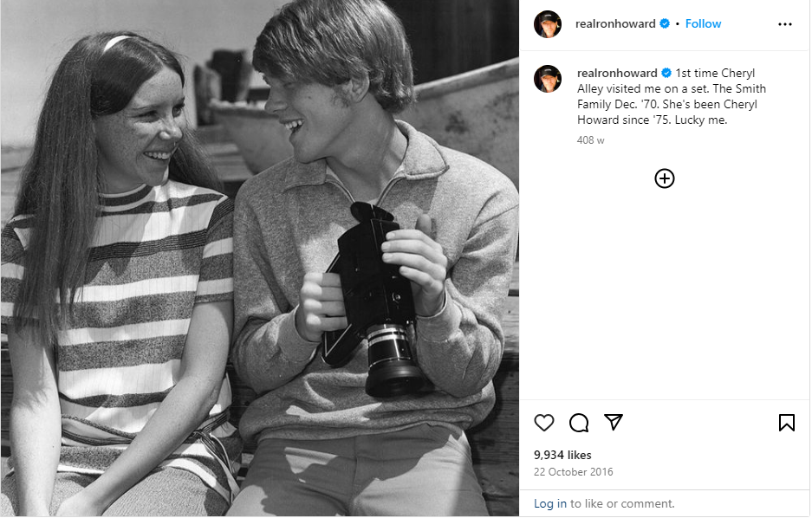Click the Log in link
Image resolution: width=812 pixels, height=518 pixels.
550,503
